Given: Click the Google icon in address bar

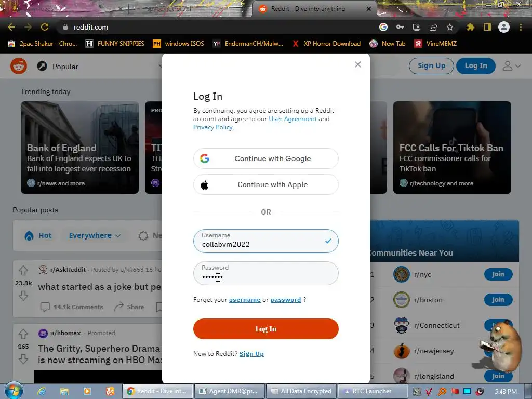Looking at the screenshot, I should 383,27.
